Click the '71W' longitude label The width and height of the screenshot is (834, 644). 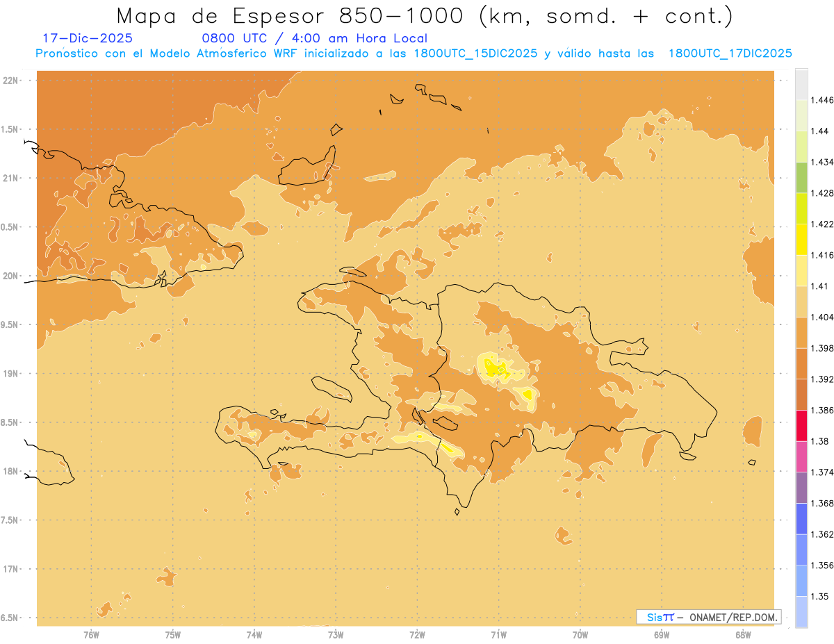tap(498, 635)
